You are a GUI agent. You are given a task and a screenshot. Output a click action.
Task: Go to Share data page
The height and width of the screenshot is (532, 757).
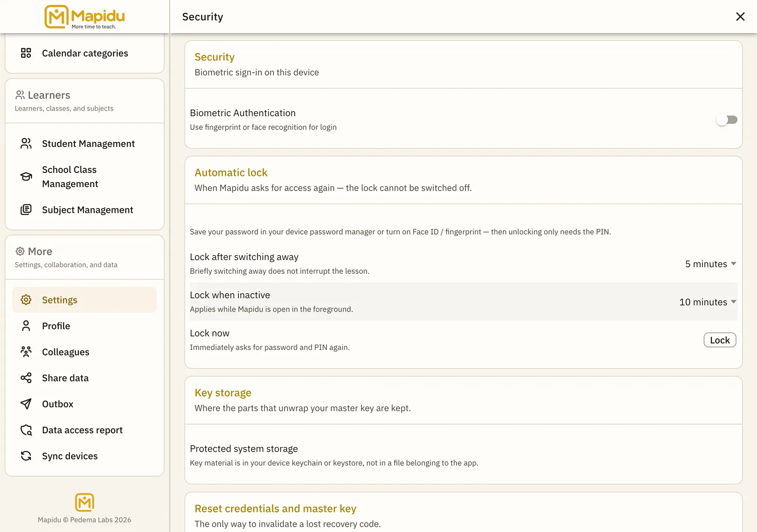point(85,378)
